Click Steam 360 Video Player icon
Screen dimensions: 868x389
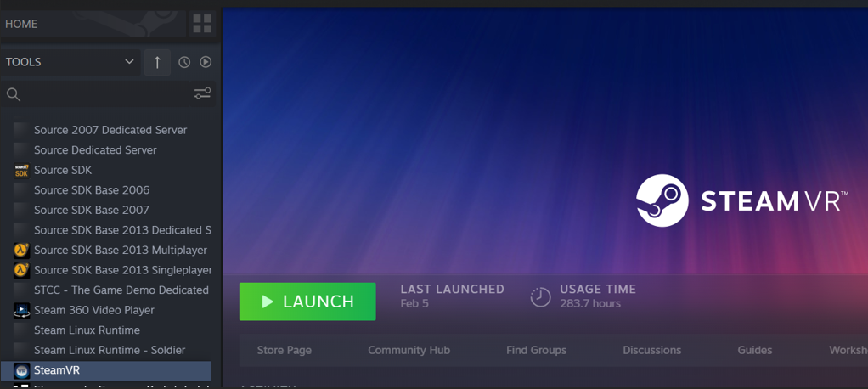[x=21, y=310]
